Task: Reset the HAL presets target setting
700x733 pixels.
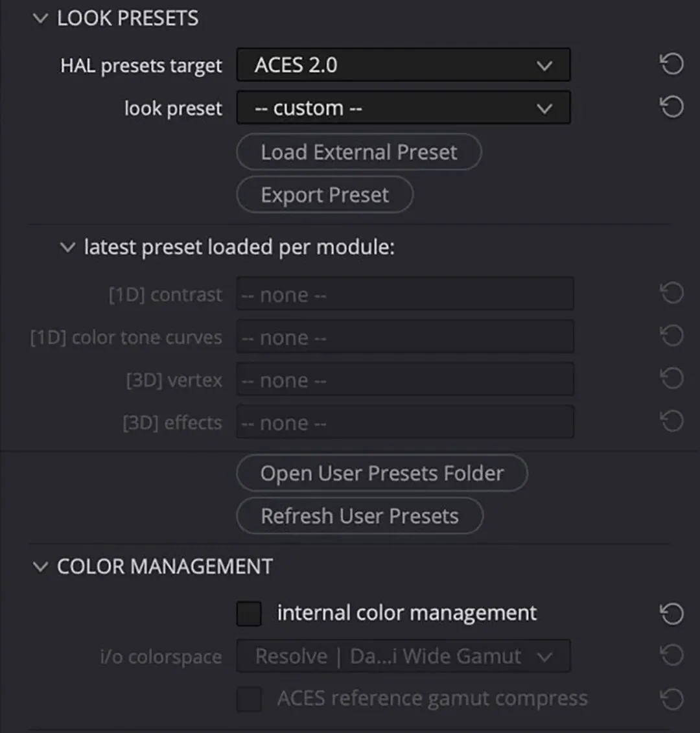Action: click(x=671, y=64)
